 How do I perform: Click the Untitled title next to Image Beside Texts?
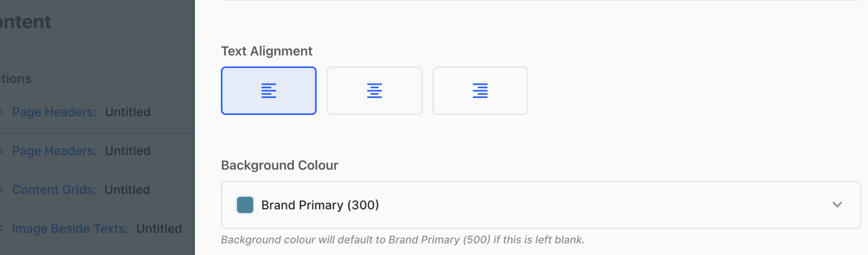click(159, 229)
